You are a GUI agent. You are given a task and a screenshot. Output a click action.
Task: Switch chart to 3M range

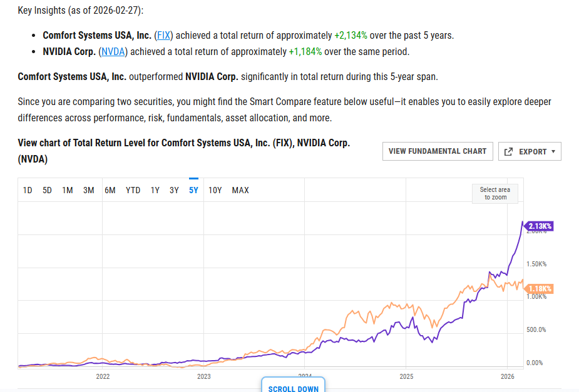pos(88,190)
